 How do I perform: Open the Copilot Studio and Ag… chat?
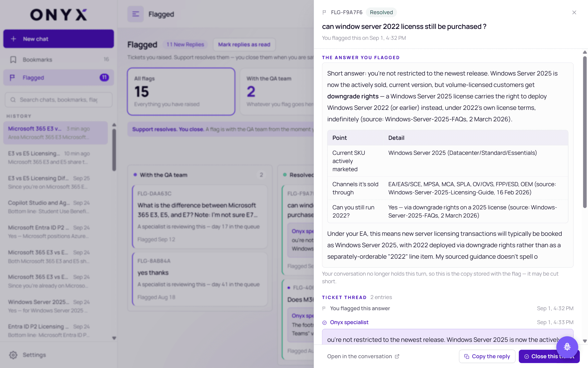click(56, 207)
